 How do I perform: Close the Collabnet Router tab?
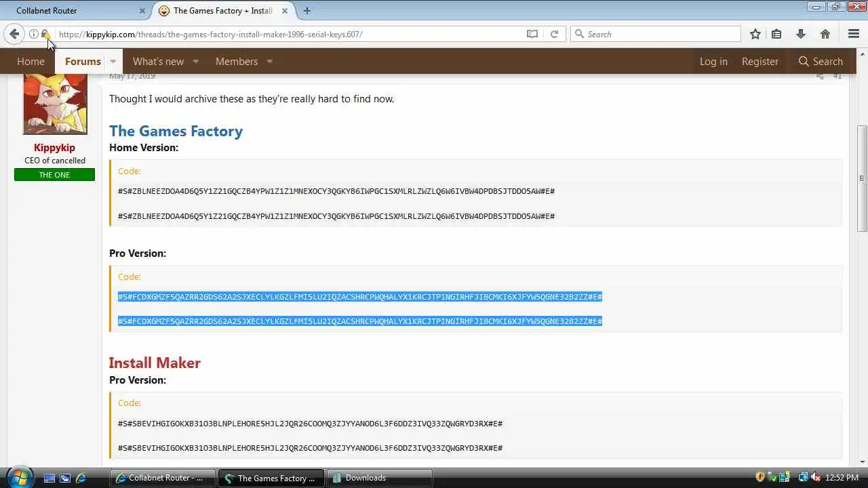[x=142, y=11]
